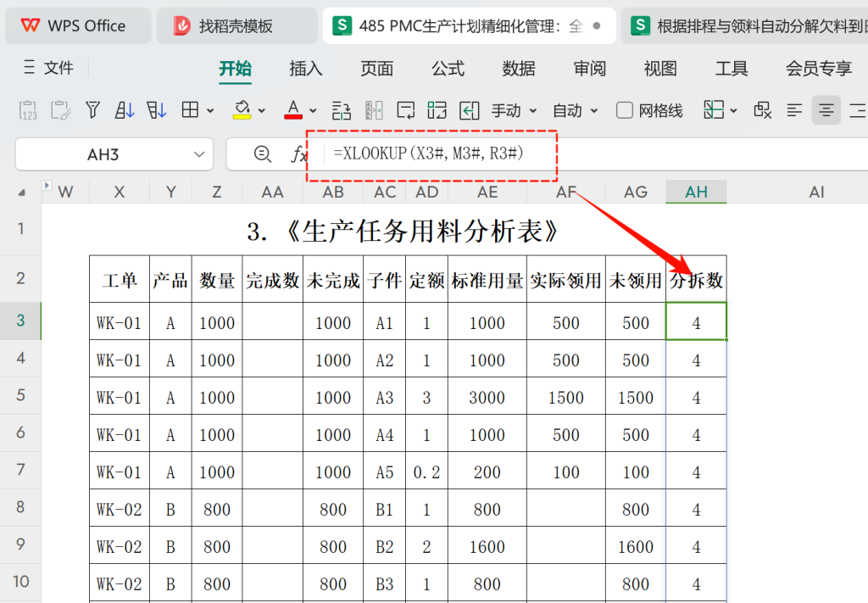This screenshot has height=603, width=868.
Task: Switch to the 根据排程与领料自动分解欠料 document tab
Action: click(x=744, y=25)
